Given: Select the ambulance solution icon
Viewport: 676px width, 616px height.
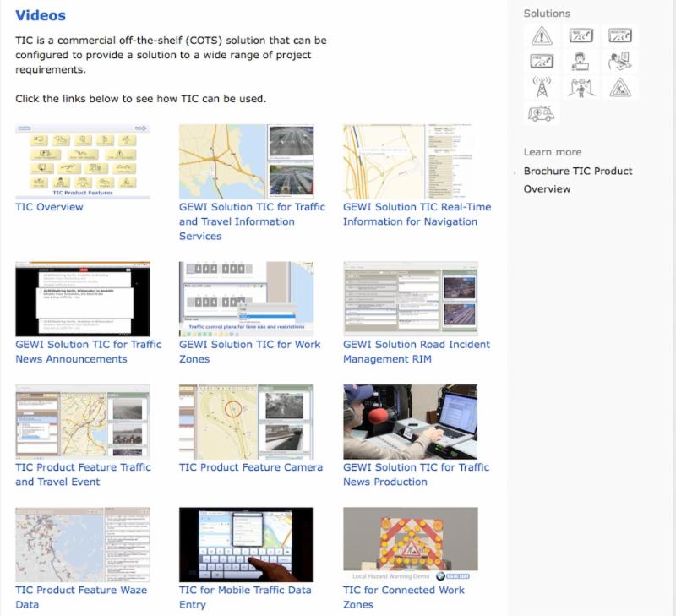Looking at the screenshot, I should (x=542, y=113).
